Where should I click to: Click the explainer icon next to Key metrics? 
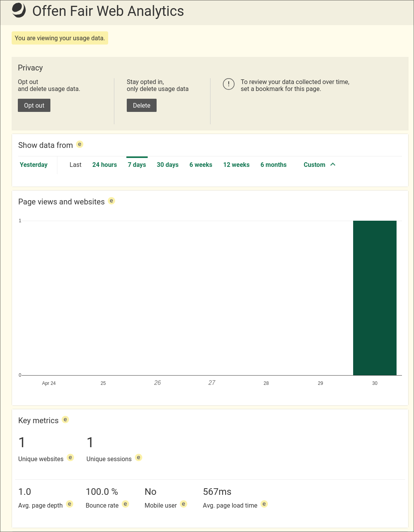tap(66, 420)
